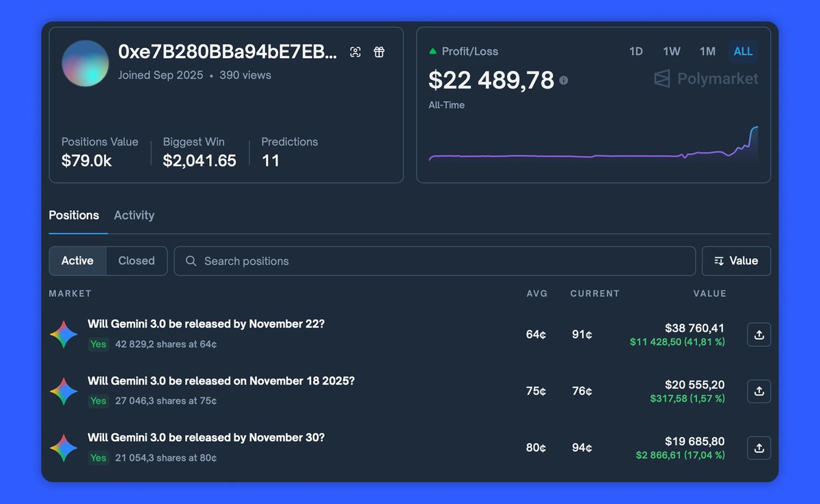Screen dimensions: 820x504
Task: Click the profile avatar image
Action: coord(85,64)
